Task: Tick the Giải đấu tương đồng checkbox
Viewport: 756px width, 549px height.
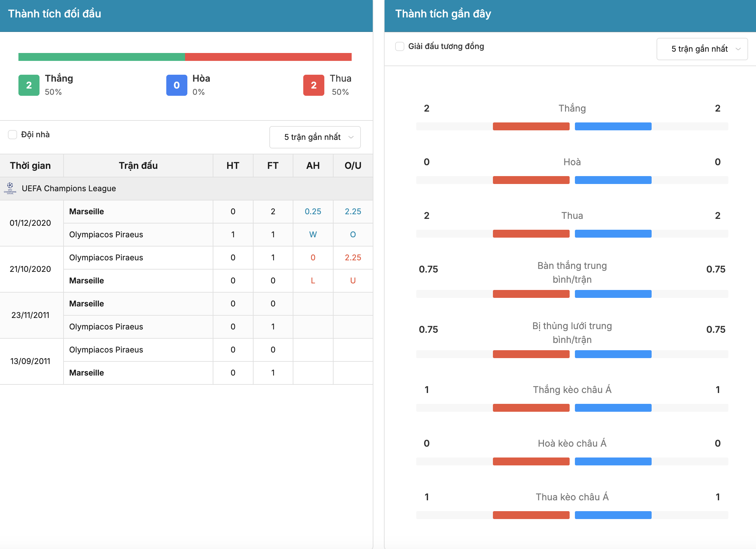Action: click(x=400, y=46)
